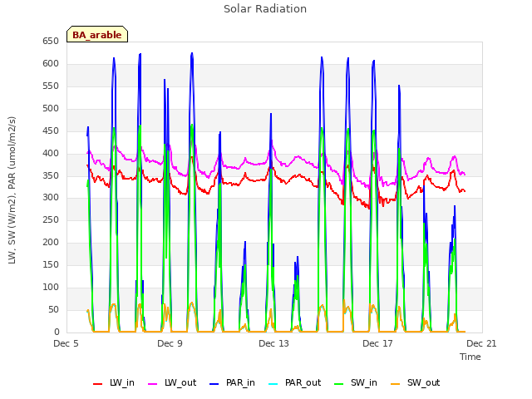This screenshot has width=532, height=399.
Task: Click the cyan PAR_out legend color marker
Action: click(273, 384)
